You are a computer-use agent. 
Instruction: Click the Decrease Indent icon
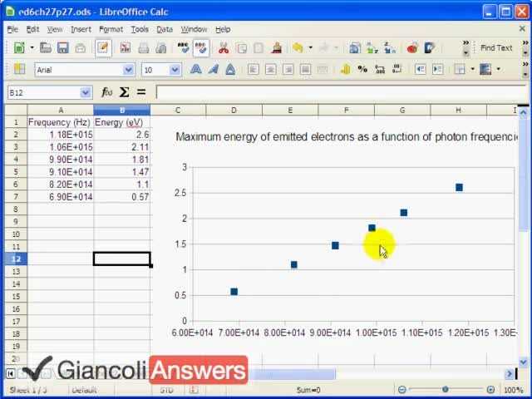pos(420,70)
